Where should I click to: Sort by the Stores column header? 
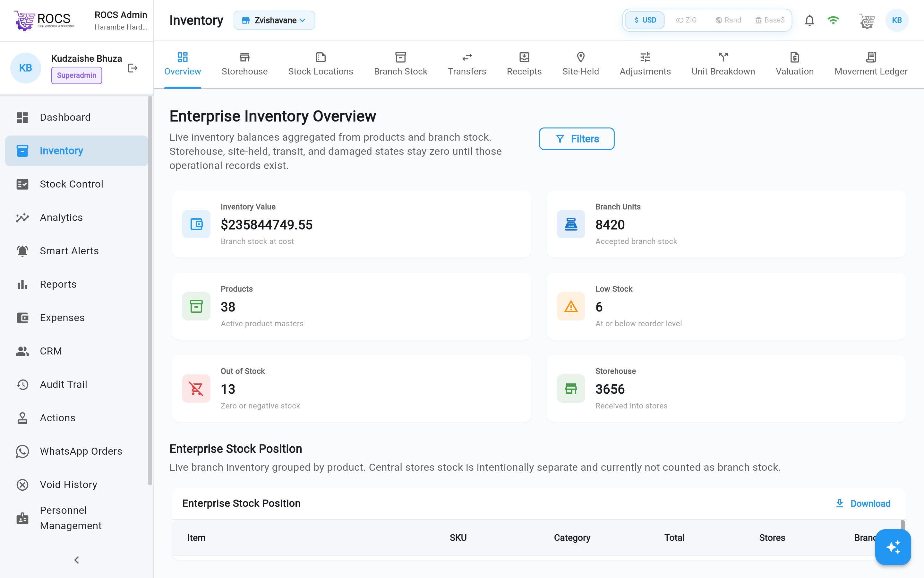click(772, 538)
